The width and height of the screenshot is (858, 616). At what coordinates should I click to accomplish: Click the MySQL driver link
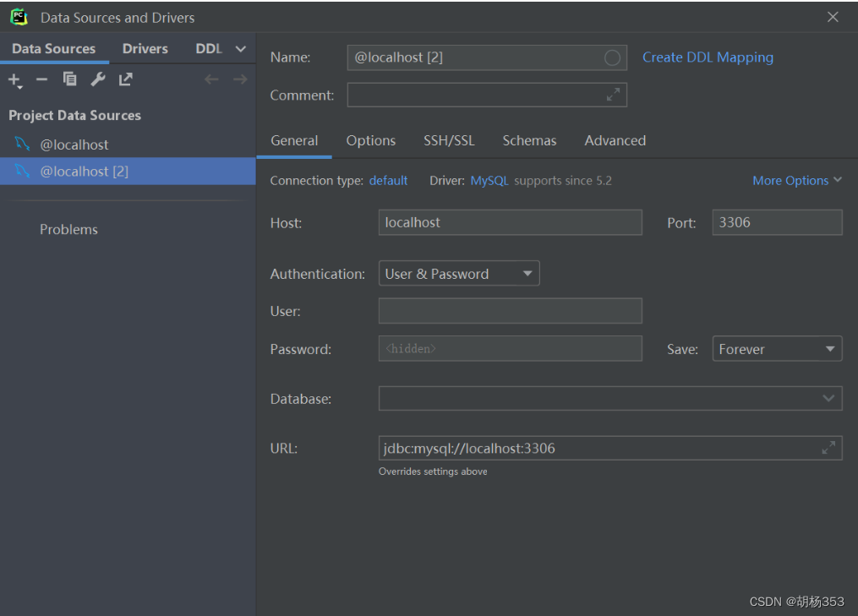click(x=489, y=181)
